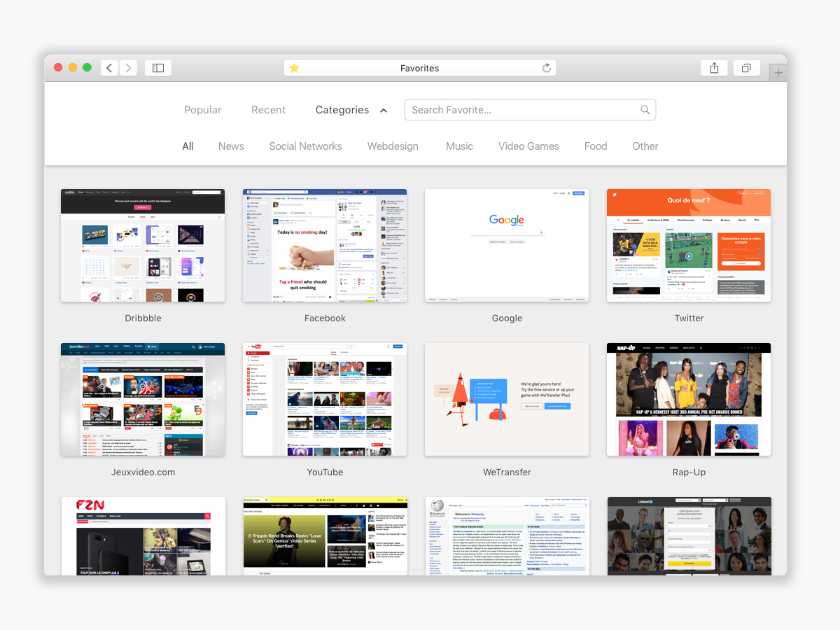This screenshot has height=630, width=840.
Task: Minimize window with yellow button
Action: [73, 68]
